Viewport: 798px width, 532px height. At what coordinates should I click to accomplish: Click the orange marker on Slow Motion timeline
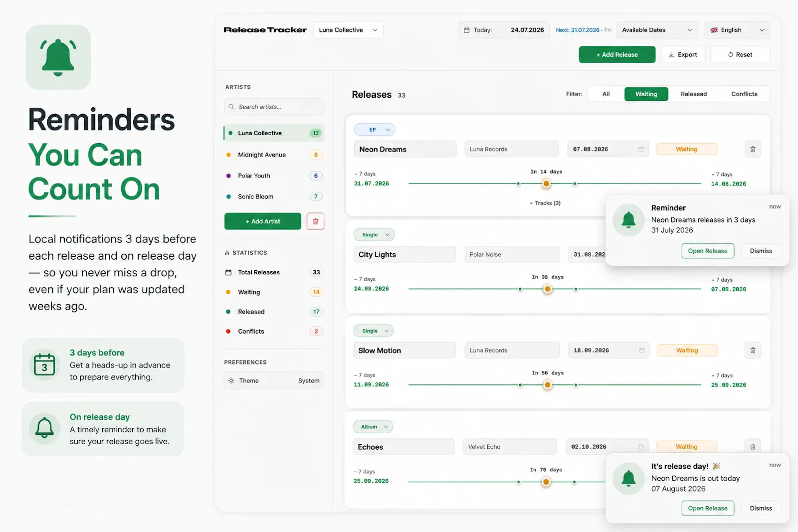coord(548,385)
